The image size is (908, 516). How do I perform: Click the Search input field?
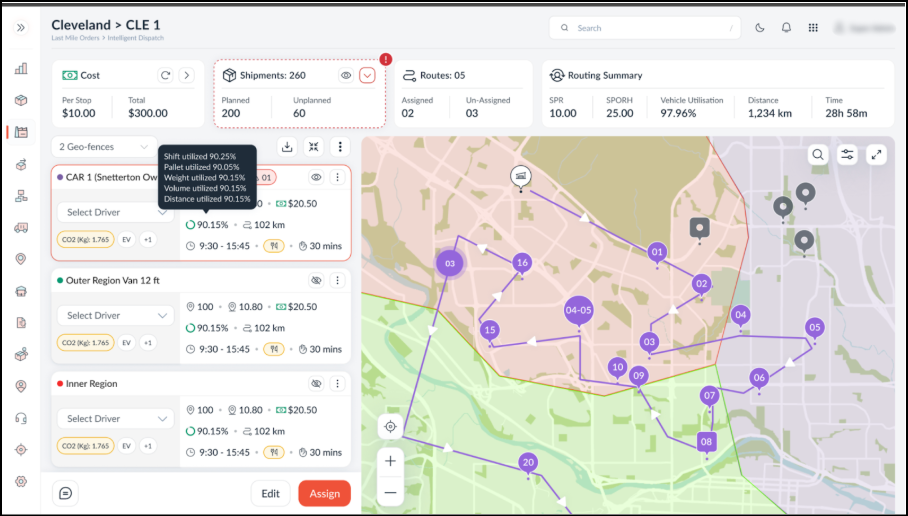pos(645,28)
